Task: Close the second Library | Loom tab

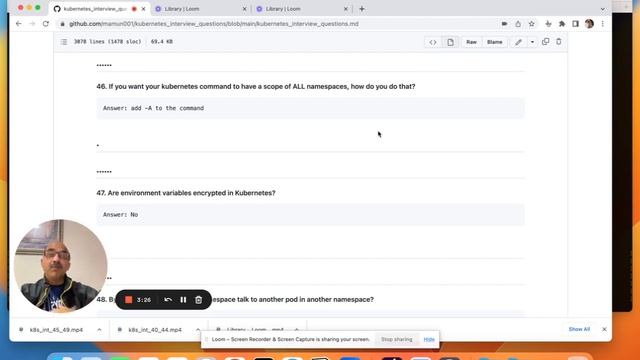Action: tap(346, 9)
